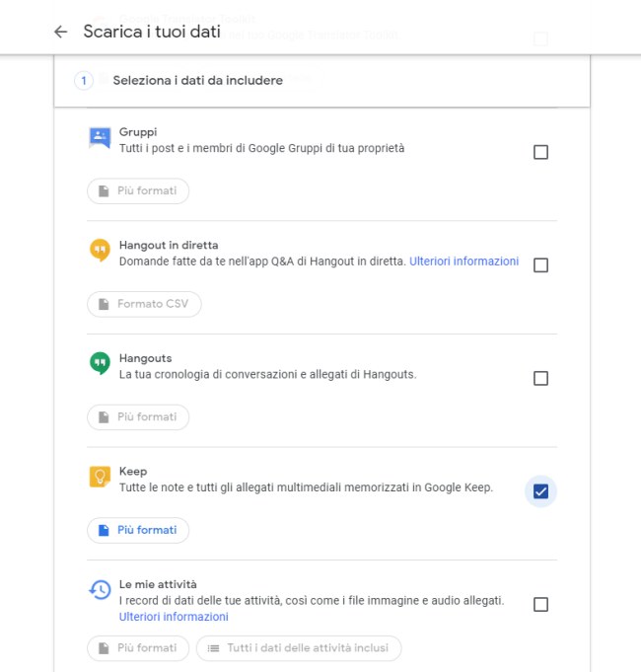Click the Hangouts title text
Screen dimensions: 641x672
(146, 358)
